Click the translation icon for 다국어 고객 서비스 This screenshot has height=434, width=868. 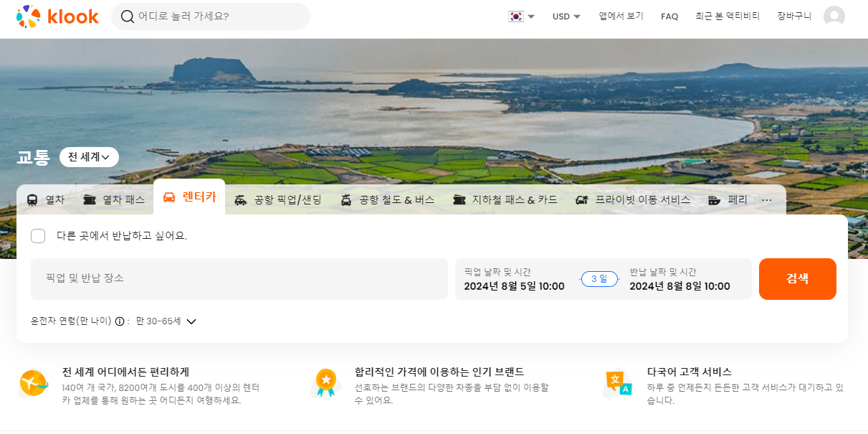click(x=618, y=384)
